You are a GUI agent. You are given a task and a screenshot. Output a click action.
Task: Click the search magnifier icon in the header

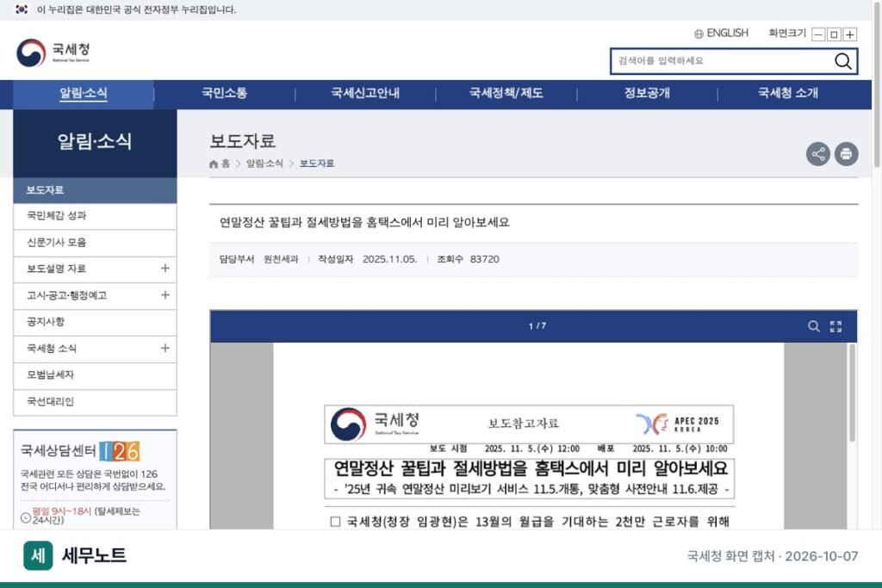[x=842, y=61]
